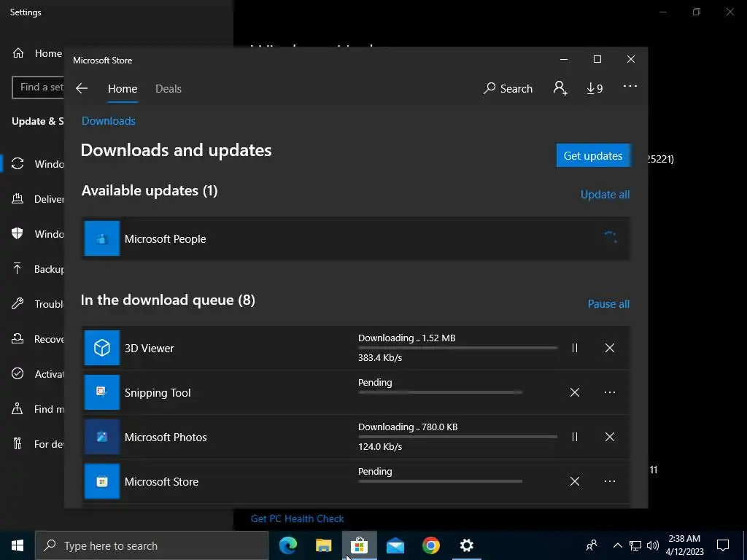Cancel the pending Microsoft Store download
Screen dimensions: 747x560
pos(575,481)
